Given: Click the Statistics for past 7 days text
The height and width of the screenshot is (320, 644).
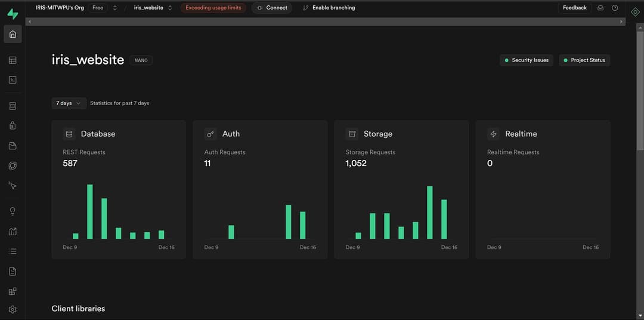Looking at the screenshot, I should [119, 103].
